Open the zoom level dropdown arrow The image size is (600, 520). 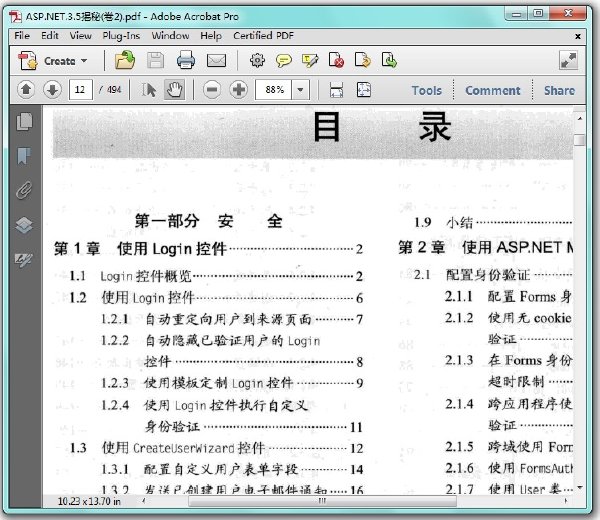click(300, 90)
